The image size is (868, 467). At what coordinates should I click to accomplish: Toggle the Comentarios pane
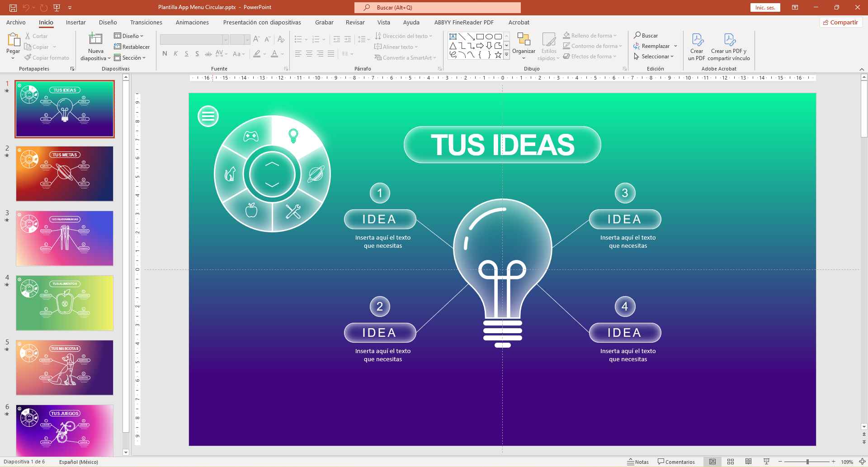tap(676, 462)
